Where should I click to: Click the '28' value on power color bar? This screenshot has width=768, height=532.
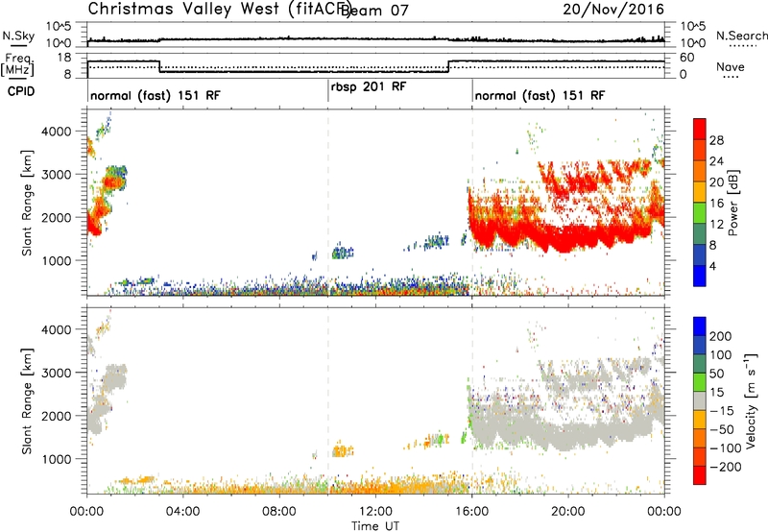click(x=716, y=140)
